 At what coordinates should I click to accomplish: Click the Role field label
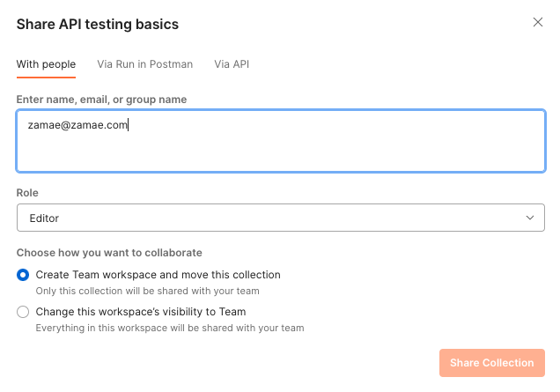point(27,193)
